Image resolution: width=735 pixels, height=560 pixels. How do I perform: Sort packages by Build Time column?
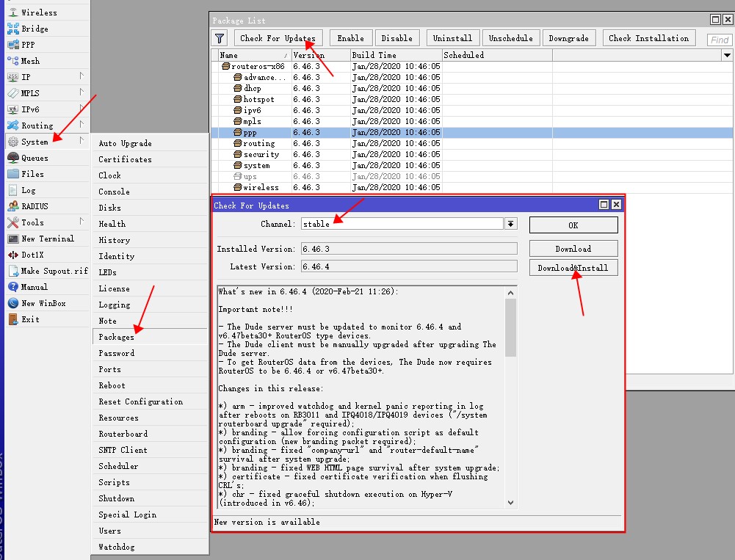tap(397, 55)
